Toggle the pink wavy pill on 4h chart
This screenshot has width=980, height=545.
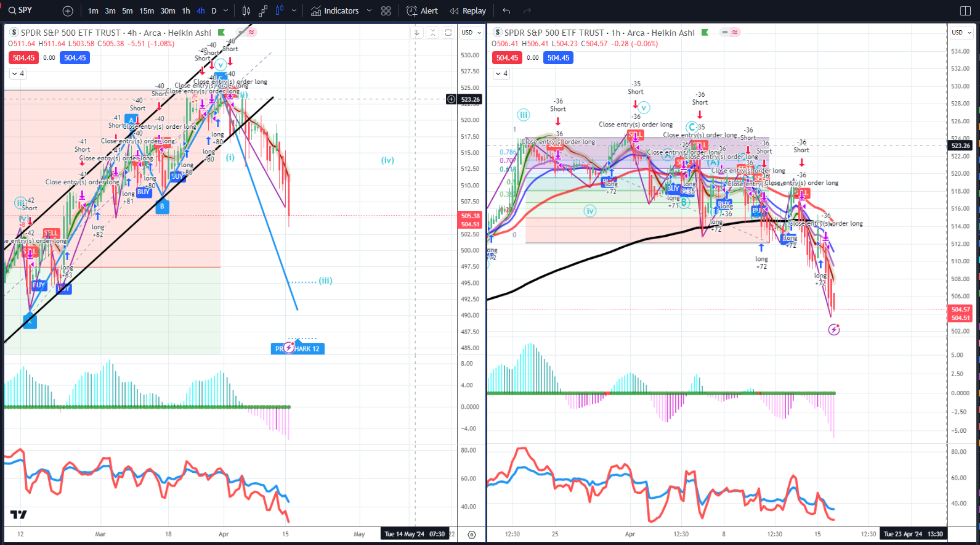pyautogui.click(x=252, y=33)
